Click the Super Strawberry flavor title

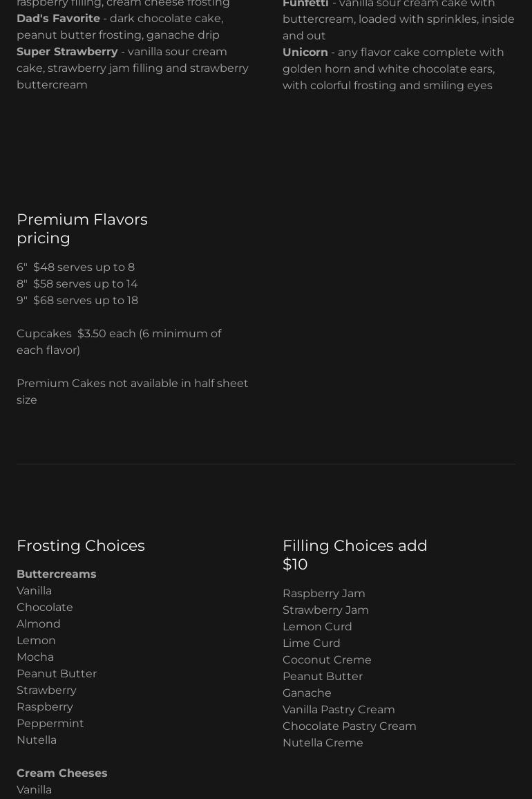click(67, 52)
